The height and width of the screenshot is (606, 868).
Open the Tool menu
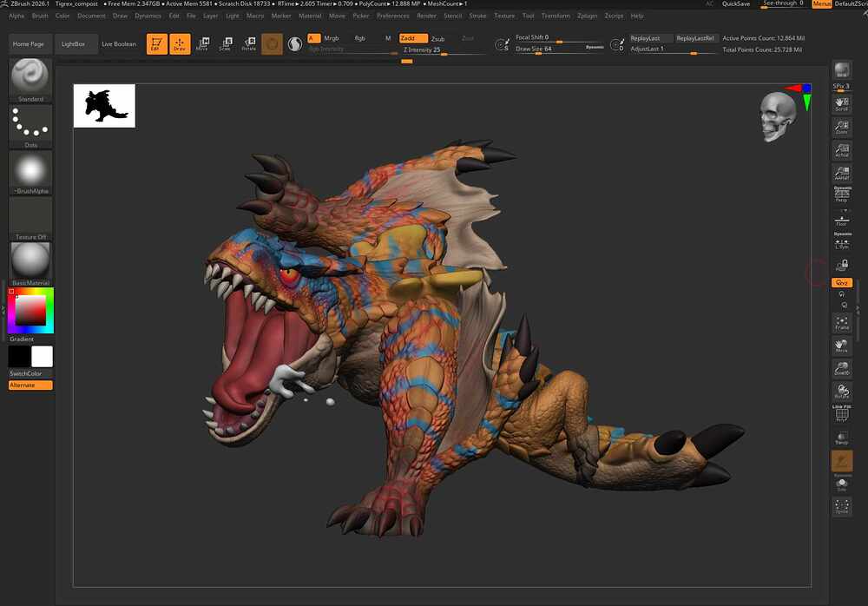pos(528,16)
